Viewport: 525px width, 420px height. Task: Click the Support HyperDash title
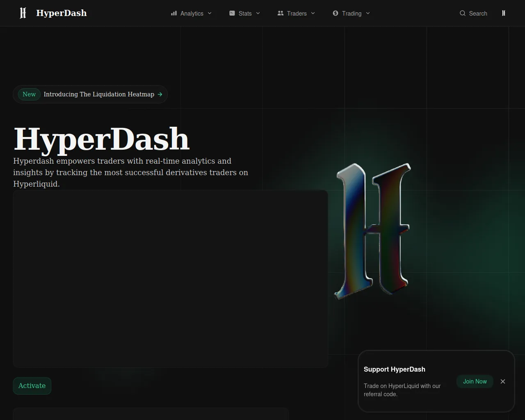tap(395, 369)
